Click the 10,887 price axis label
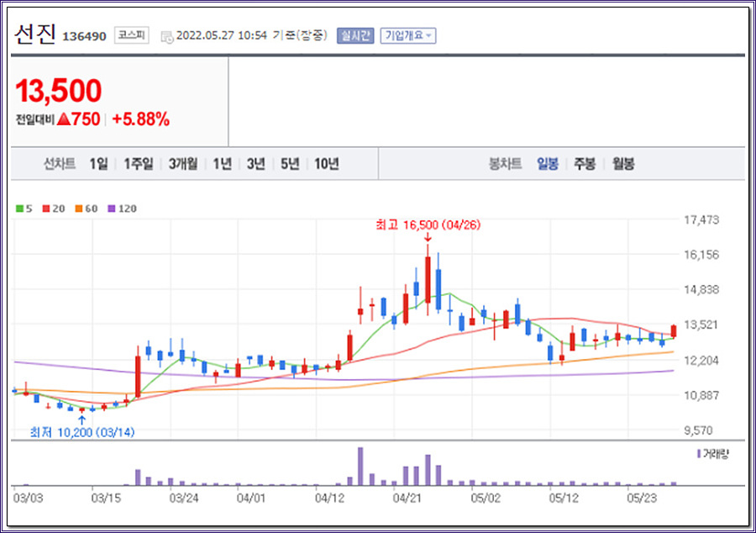Image resolution: width=756 pixels, height=533 pixels. click(x=701, y=395)
